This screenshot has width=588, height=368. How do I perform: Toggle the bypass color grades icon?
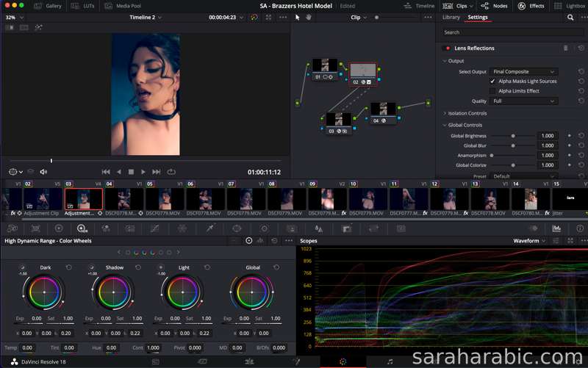[x=254, y=18]
